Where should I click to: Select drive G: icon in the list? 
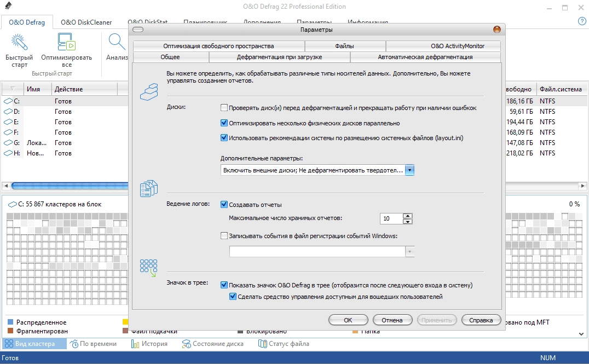coord(8,143)
